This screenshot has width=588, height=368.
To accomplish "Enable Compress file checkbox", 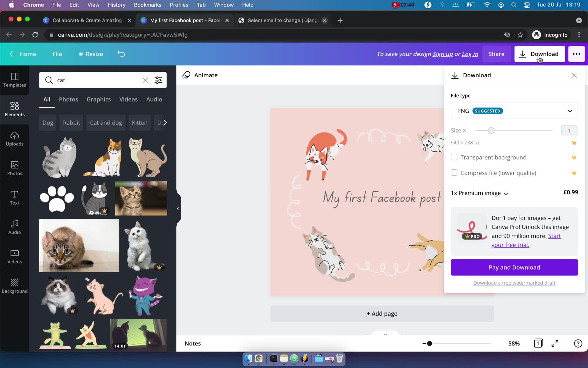I will click(x=454, y=173).
